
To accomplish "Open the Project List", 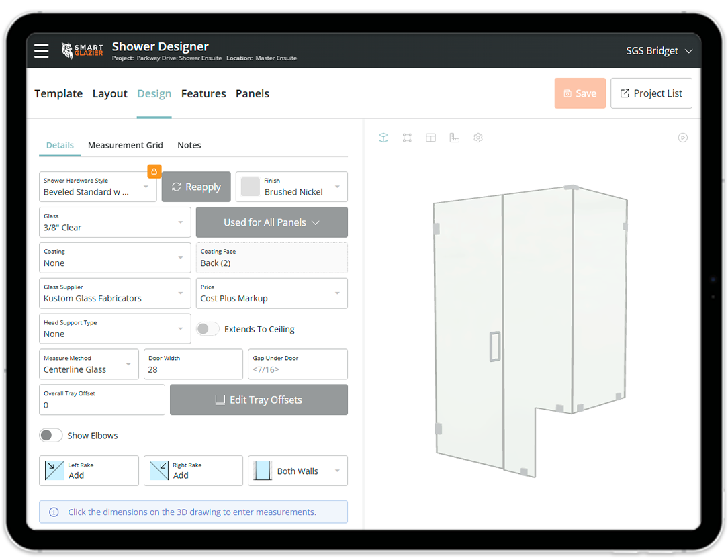I will point(651,93).
